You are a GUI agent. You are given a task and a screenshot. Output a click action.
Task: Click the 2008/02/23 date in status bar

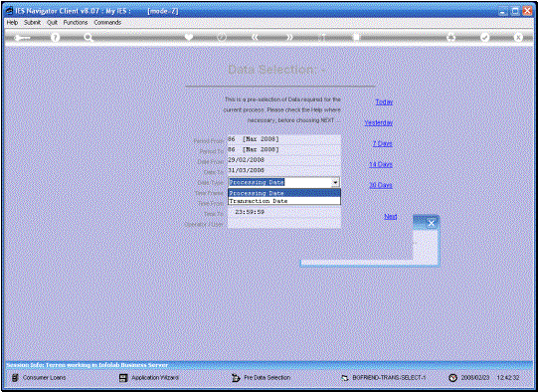point(475,378)
